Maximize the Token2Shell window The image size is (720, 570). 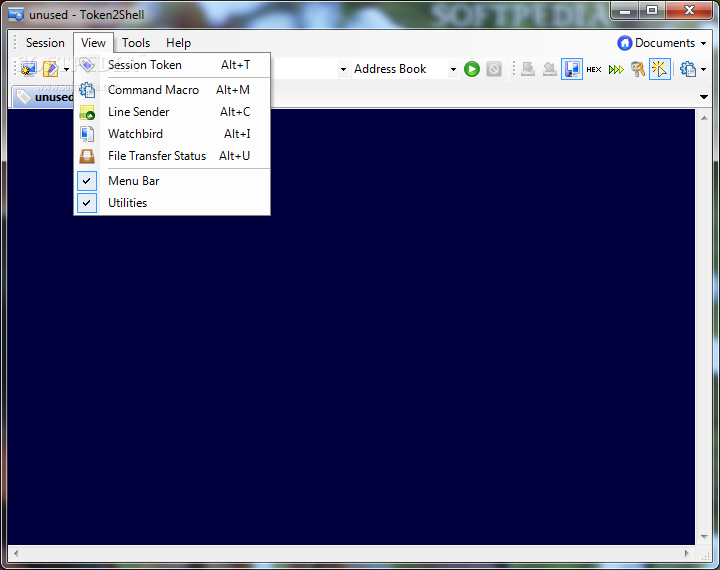click(652, 11)
